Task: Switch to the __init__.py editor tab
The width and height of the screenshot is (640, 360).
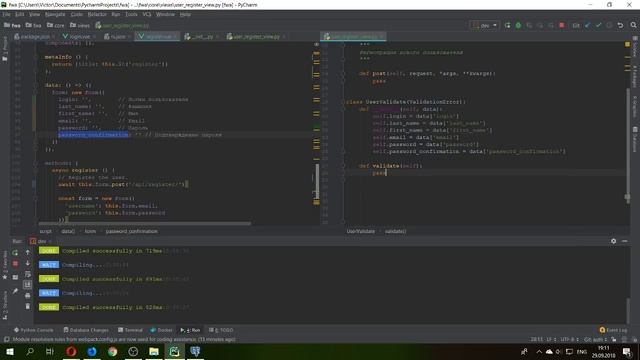Action: pos(202,36)
